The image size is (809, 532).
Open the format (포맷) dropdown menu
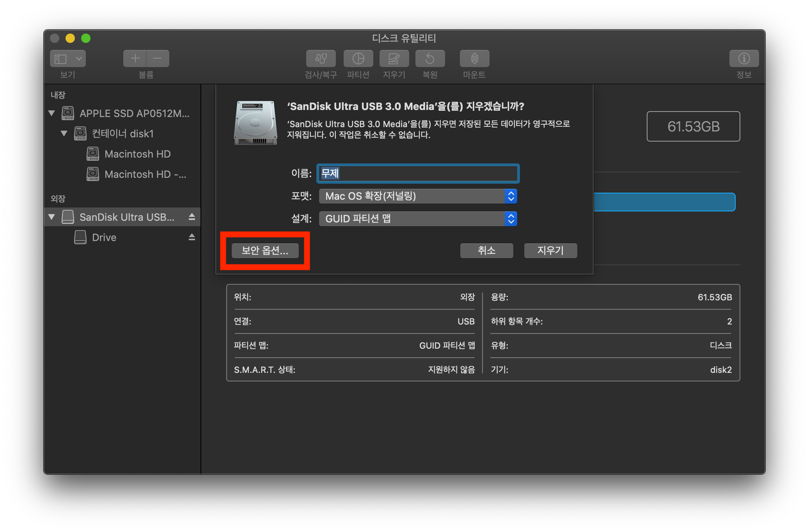pos(418,196)
